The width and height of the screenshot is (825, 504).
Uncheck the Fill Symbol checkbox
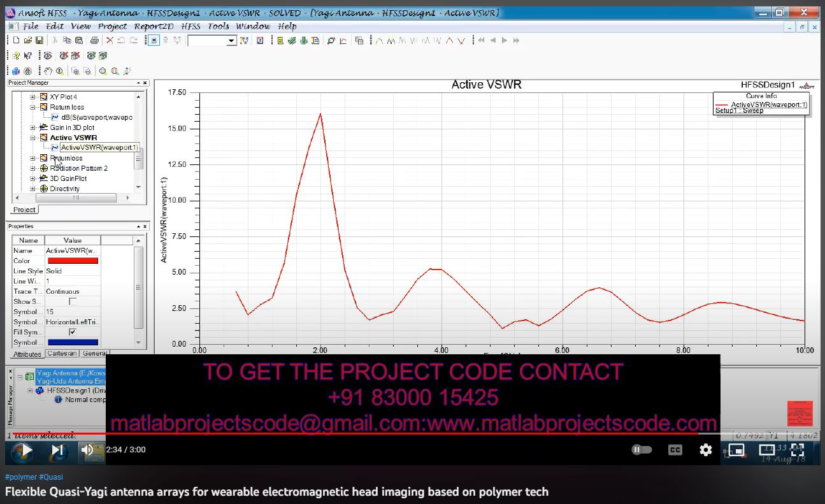[x=73, y=332]
